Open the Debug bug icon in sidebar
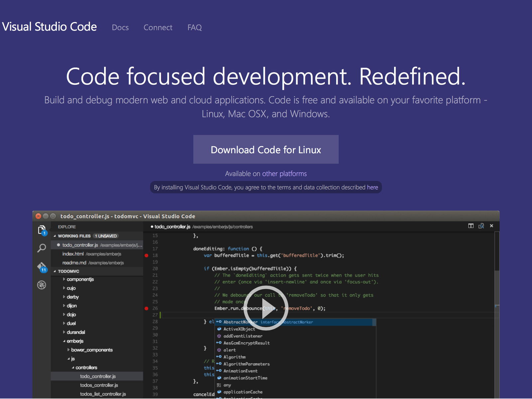Image resolution: width=532 pixels, height=399 pixels. [x=42, y=285]
